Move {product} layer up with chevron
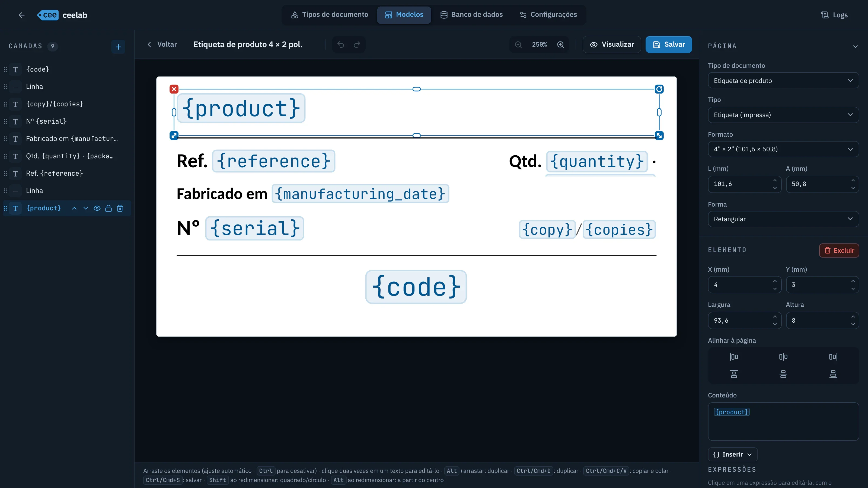Viewport: 868px width, 488px height. [74, 208]
